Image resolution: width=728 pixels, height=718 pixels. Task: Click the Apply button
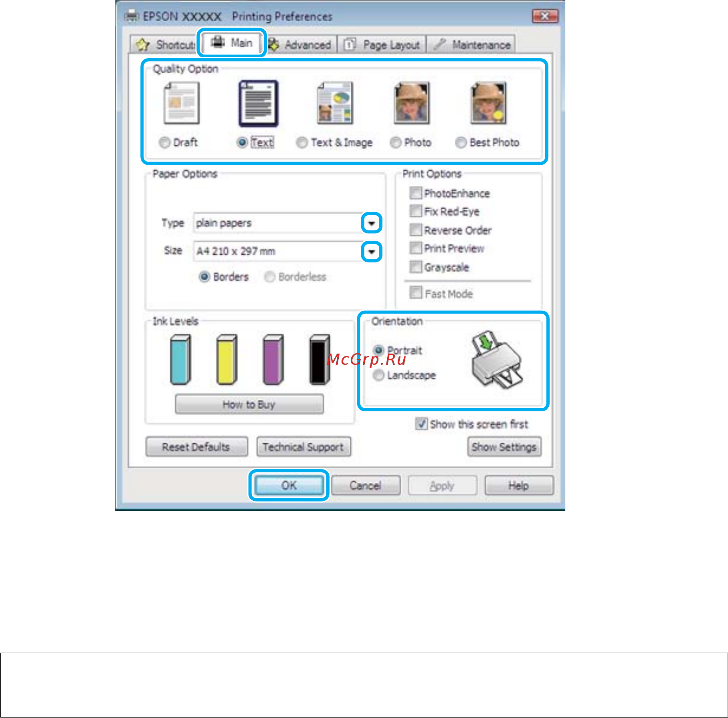pos(443,485)
